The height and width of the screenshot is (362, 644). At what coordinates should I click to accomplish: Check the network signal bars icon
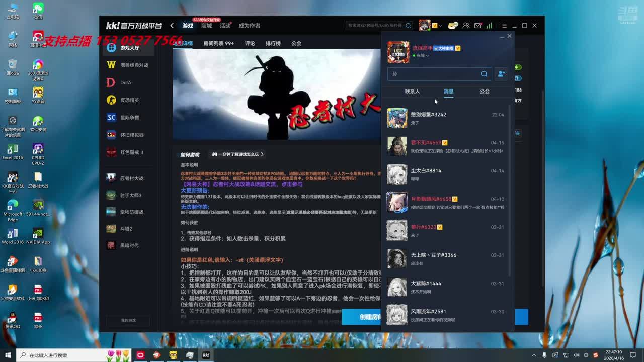click(x=489, y=26)
